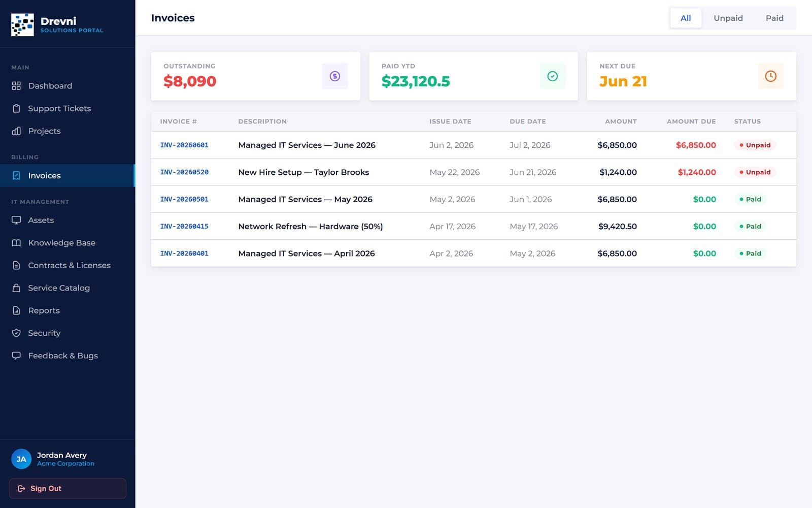Click the $23,120.5 paid YTD value
Screen dimensions: 812x508
(416, 81)
